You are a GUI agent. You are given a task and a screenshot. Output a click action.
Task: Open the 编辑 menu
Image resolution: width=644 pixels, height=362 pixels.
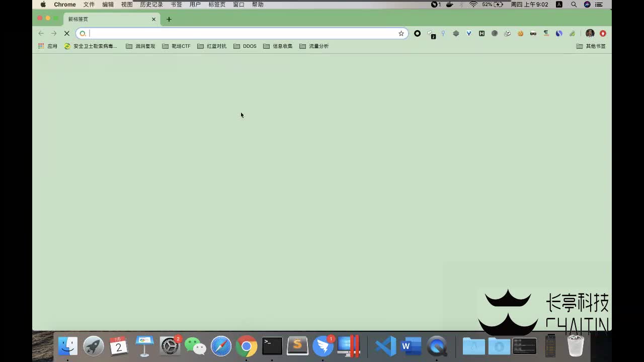click(x=108, y=5)
